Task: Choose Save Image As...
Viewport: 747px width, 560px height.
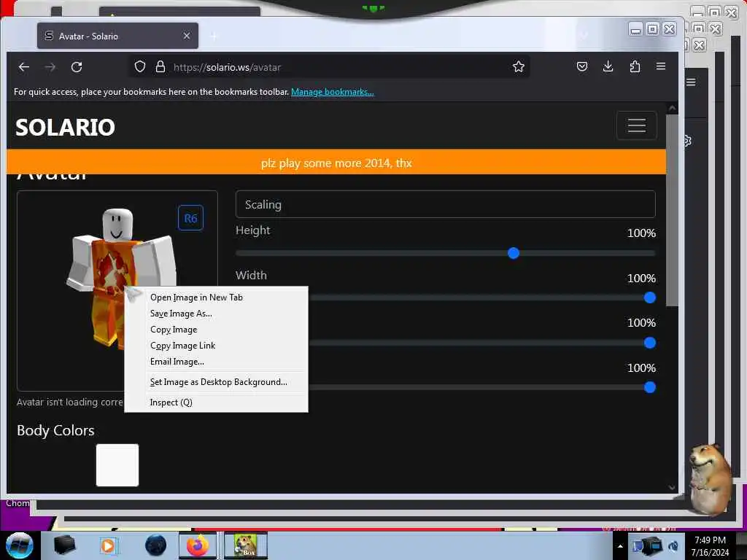Action: tap(216, 314)
